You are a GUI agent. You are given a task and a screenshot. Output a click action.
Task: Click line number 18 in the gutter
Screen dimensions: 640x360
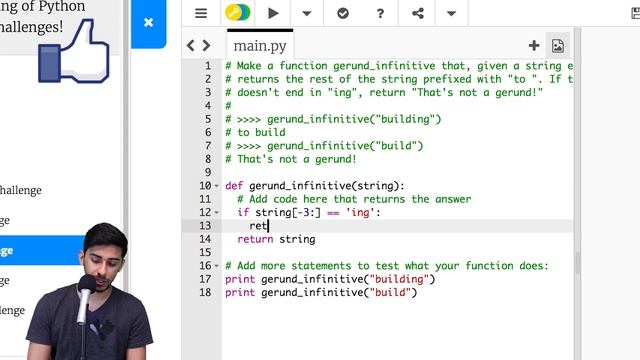(x=205, y=292)
